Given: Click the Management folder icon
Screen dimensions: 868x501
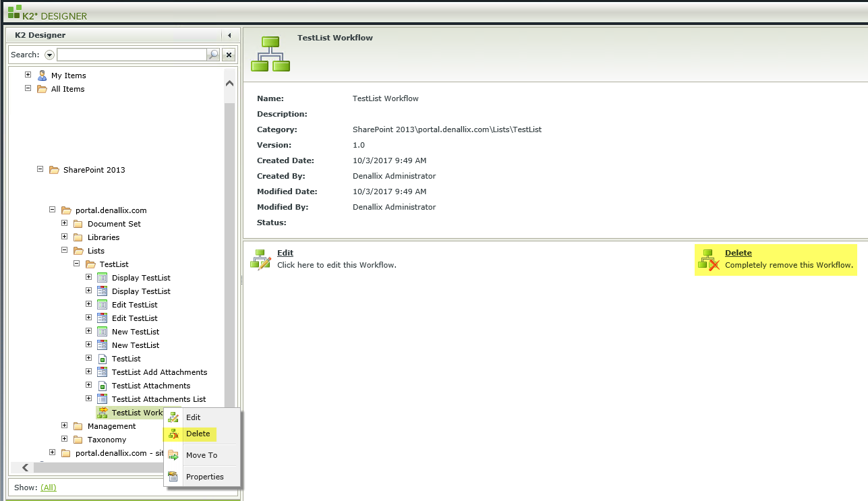Looking at the screenshot, I should (x=78, y=426).
